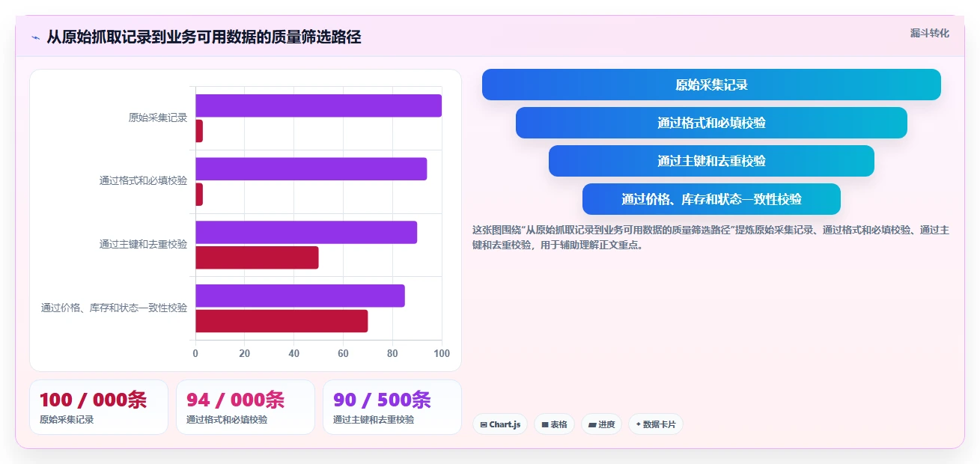The width and height of the screenshot is (980, 464).
Task: Click the 漏斗转化 tag in the header
Action: (x=929, y=33)
